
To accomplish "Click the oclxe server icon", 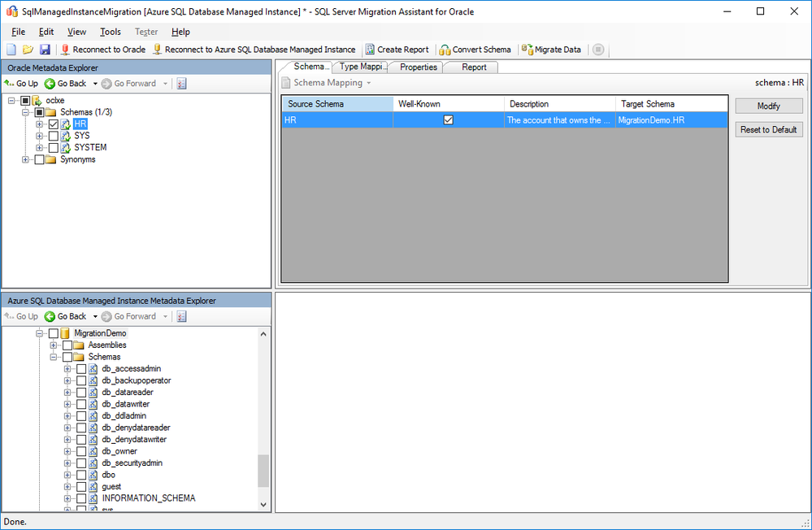I will (x=37, y=101).
